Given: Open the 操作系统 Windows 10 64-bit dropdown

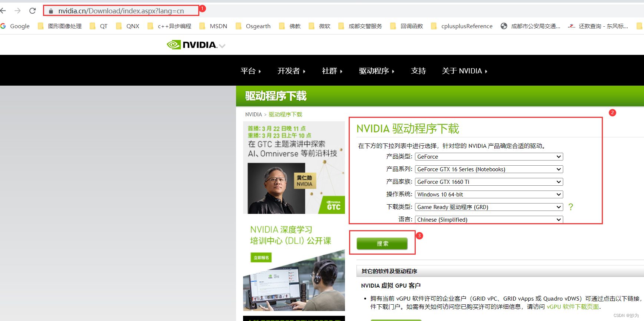Looking at the screenshot, I should (489, 195).
